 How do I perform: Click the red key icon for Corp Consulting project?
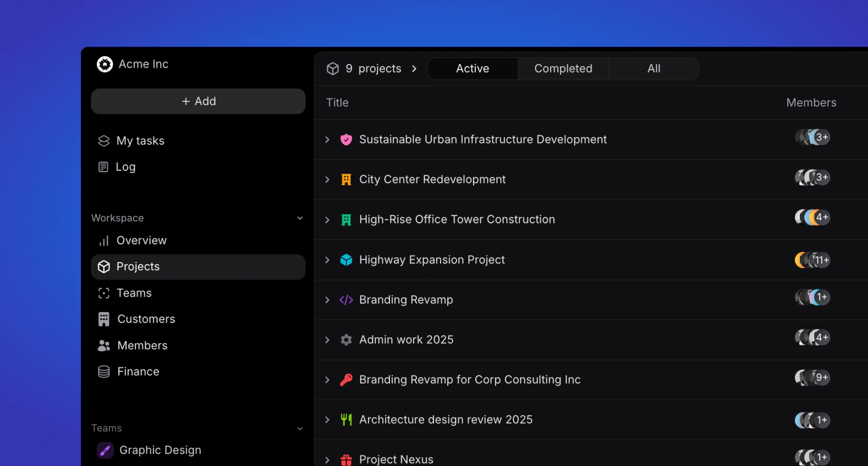346,380
